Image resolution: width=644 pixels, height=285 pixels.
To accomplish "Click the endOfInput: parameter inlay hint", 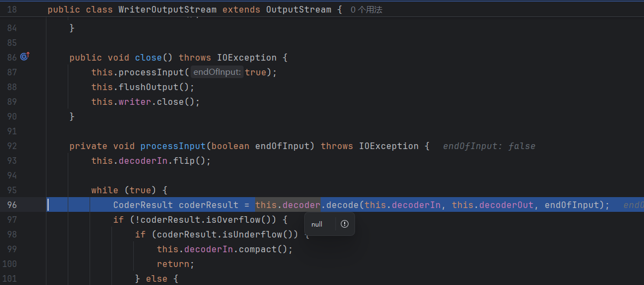I will click(217, 72).
